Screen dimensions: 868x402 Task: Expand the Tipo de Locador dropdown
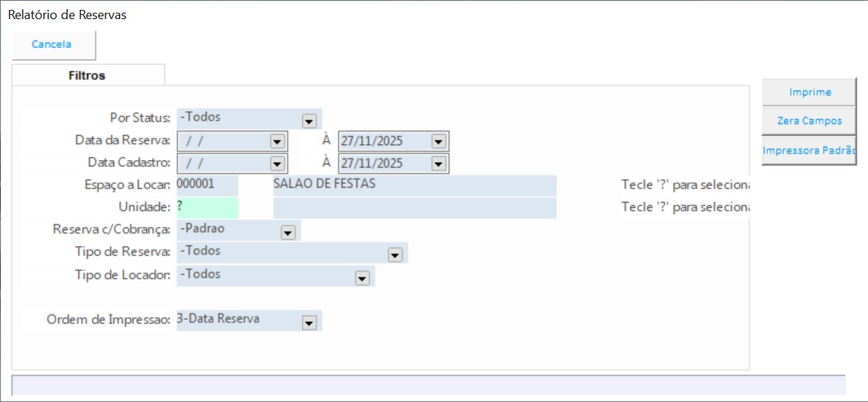(362, 278)
